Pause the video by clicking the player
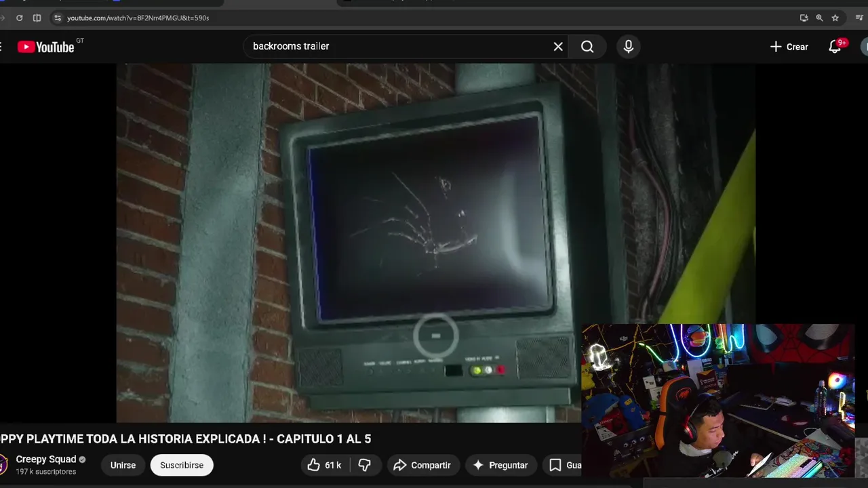Screen dimensions: 868x488 tap(435, 243)
